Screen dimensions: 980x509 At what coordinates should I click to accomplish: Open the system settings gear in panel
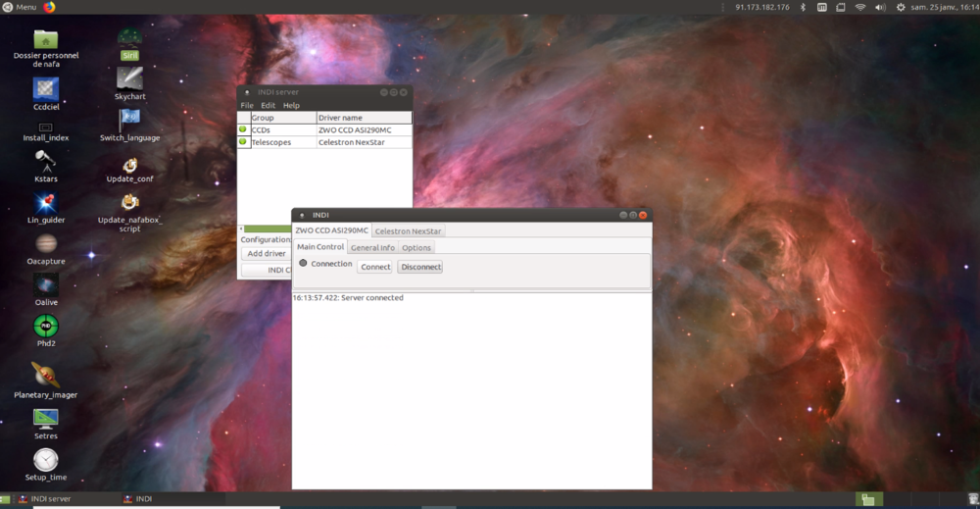(x=900, y=8)
